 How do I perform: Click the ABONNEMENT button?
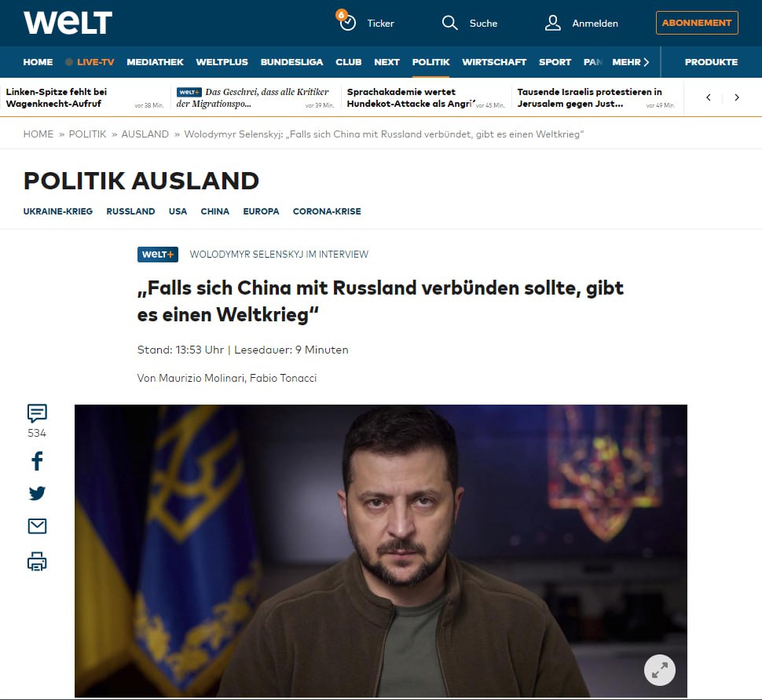pos(697,23)
